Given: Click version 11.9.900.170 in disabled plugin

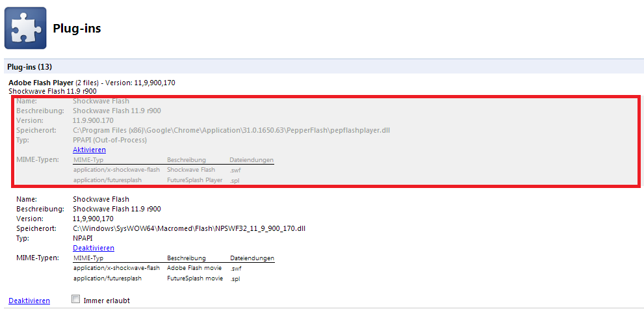Looking at the screenshot, I should click(93, 120).
